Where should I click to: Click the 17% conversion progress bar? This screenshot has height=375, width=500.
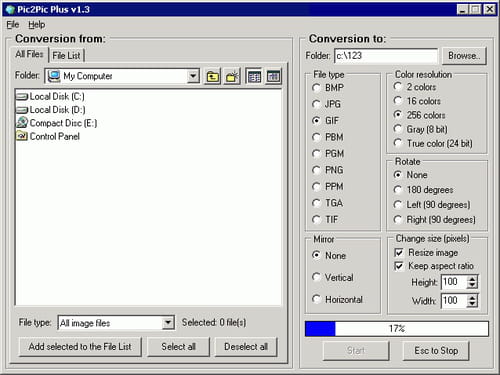tap(397, 329)
